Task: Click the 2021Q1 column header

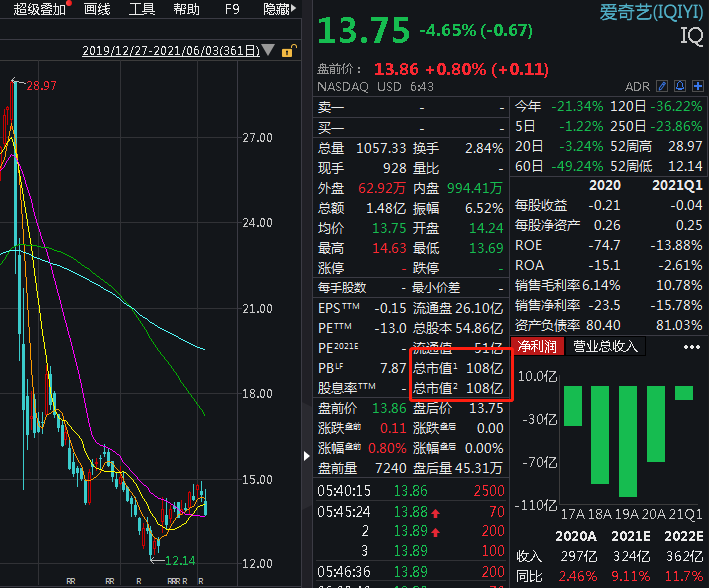Action: pyautogui.click(x=677, y=185)
